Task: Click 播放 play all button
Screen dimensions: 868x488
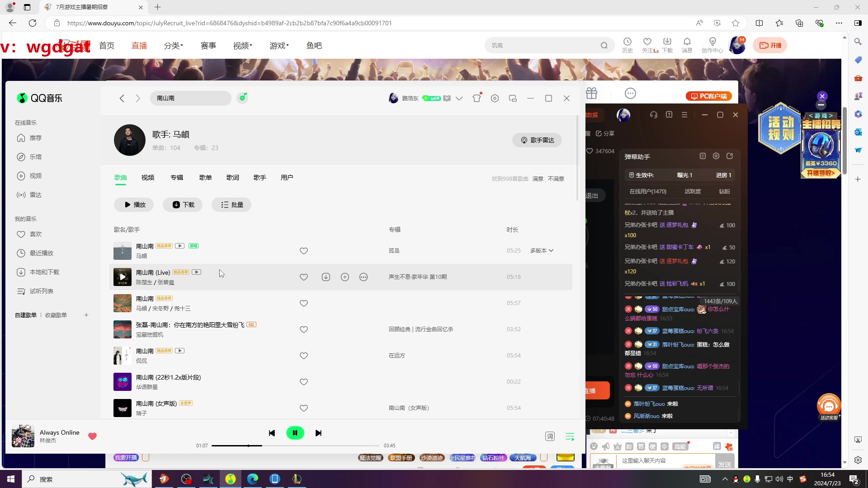Action: 134,204
